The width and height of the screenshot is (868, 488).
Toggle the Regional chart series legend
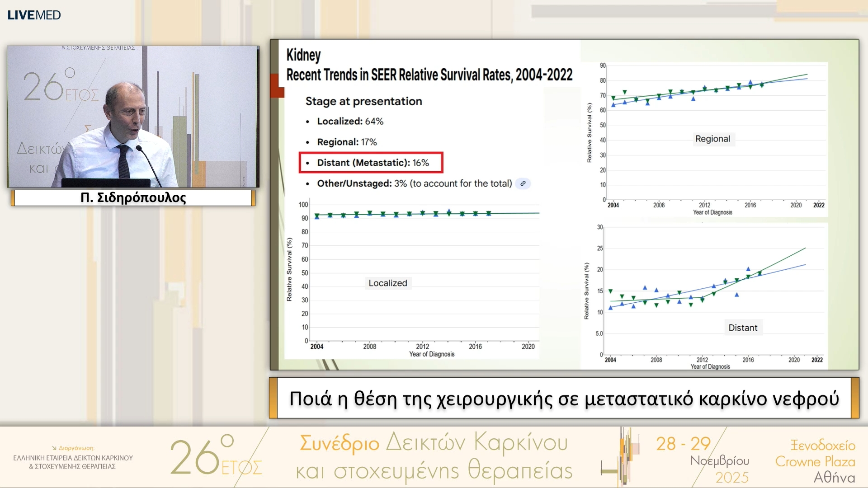[713, 139]
